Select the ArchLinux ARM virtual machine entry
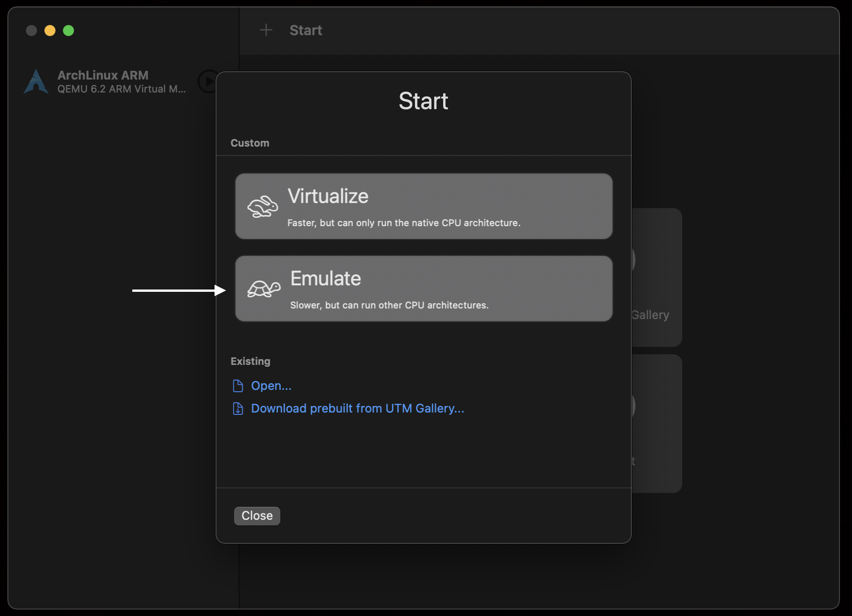The image size is (852, 616). coord(103,75)
